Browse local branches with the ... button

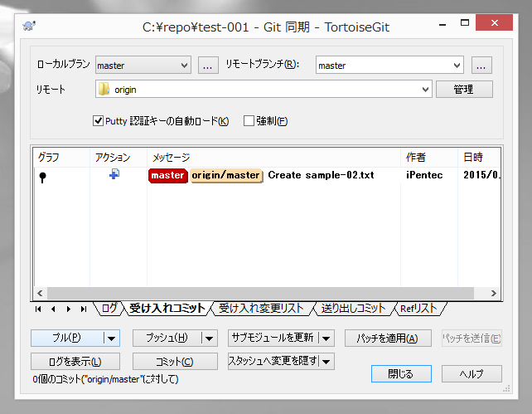pos(208,65)
